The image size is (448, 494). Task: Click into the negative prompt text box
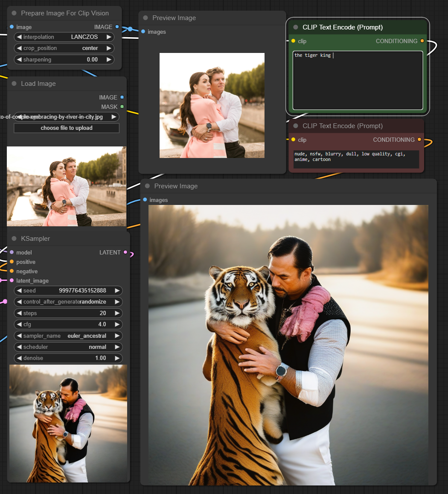click(x=355, y=159)
